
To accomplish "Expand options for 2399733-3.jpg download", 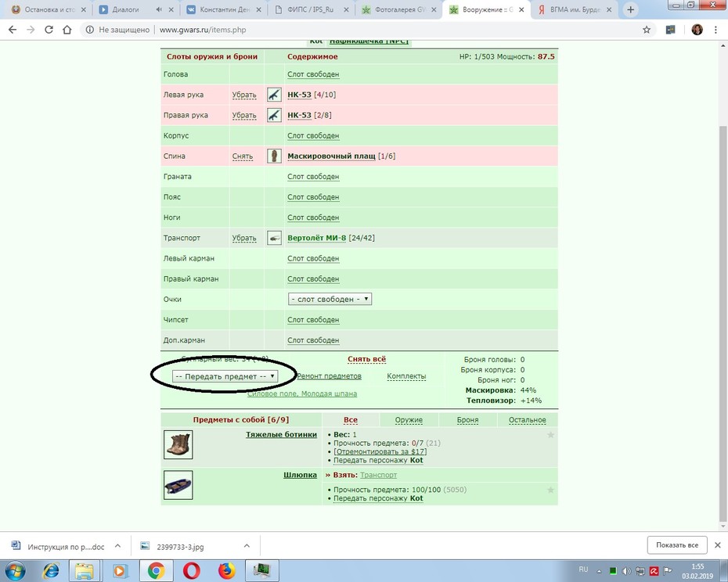I will [247, 546].
